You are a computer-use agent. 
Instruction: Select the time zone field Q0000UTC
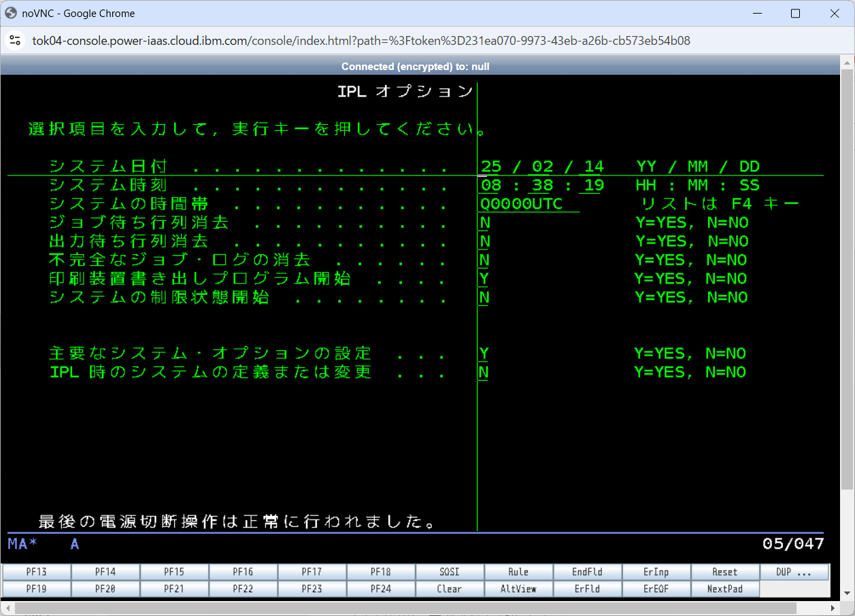[529, 204]
